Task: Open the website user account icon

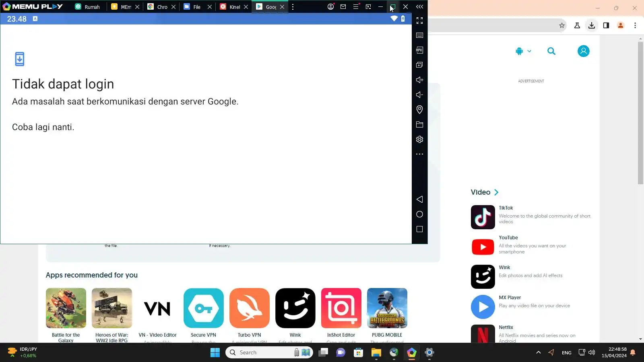Action: pyautogui.click(x=583, y=51)
